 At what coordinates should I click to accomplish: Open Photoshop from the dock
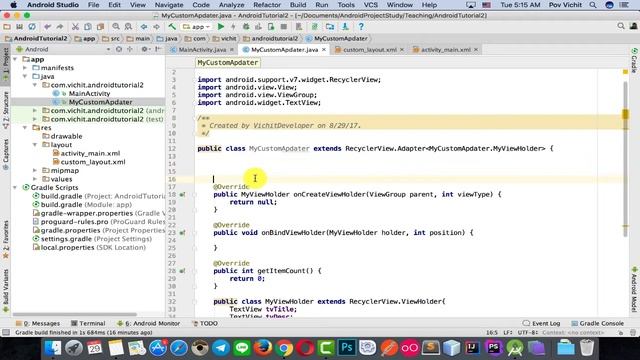click(347, 348)
